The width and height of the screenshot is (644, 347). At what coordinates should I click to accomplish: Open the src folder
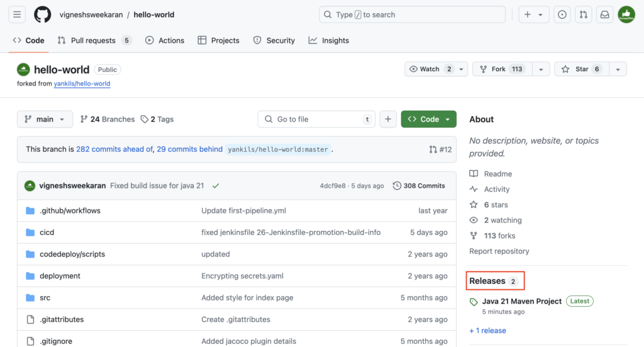click(45, 298)
